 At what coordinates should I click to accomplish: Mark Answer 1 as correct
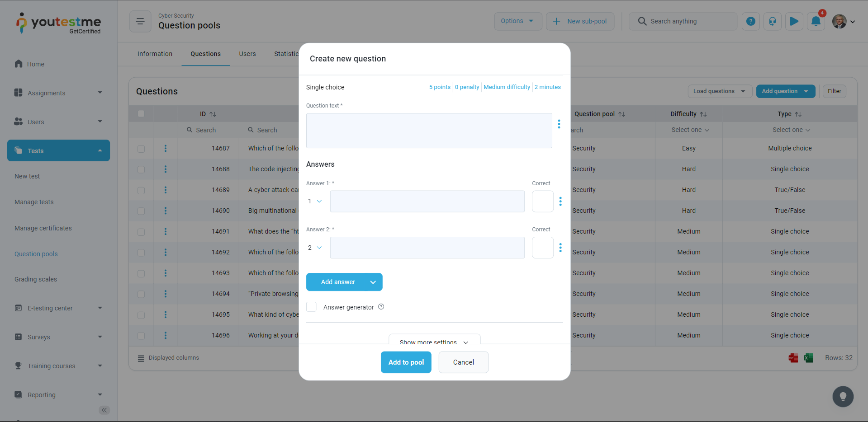542,202
